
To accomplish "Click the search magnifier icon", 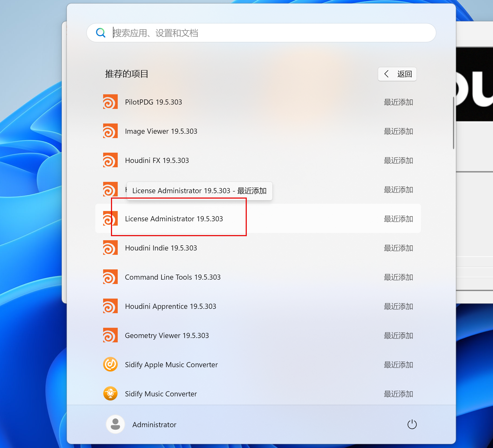I will (x=101, y=33).
